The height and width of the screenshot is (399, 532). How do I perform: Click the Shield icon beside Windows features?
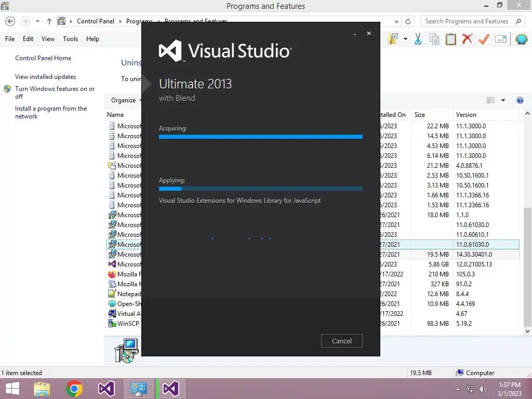(x=7, y=89)
